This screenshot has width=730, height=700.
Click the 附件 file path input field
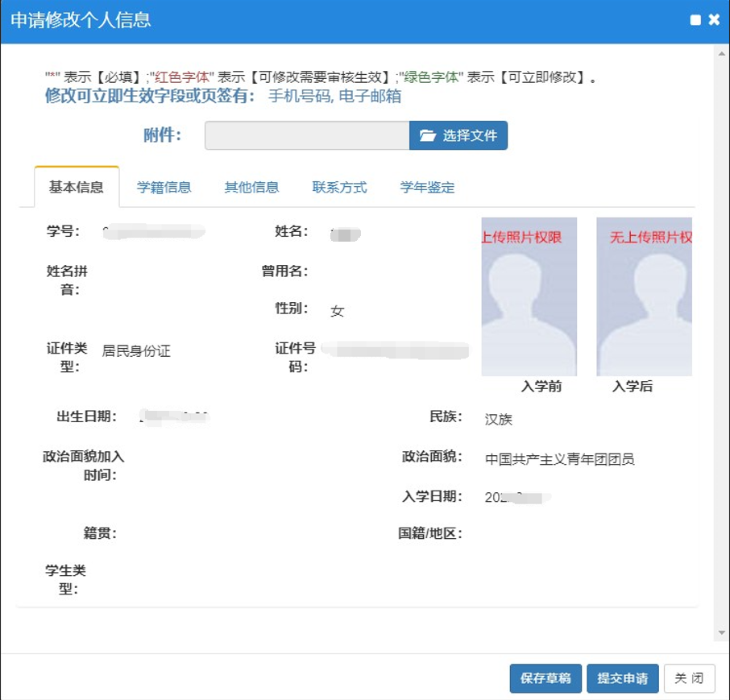[x=306, y=135]
